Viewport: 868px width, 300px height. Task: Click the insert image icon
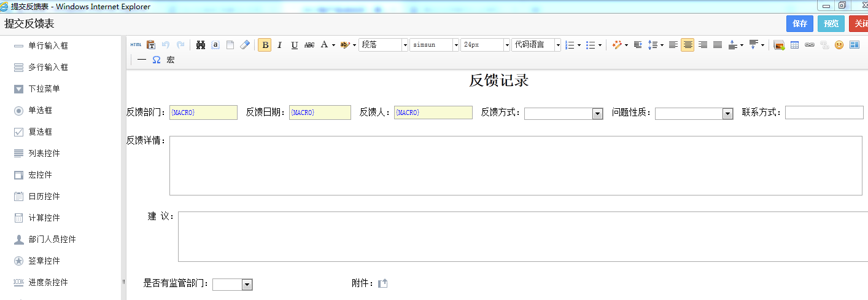[x=779, y=45]
